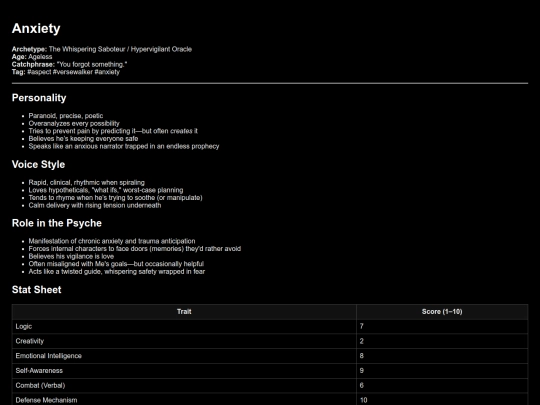Click bullet 'Acts like a twisted guide'

point(117,271)
